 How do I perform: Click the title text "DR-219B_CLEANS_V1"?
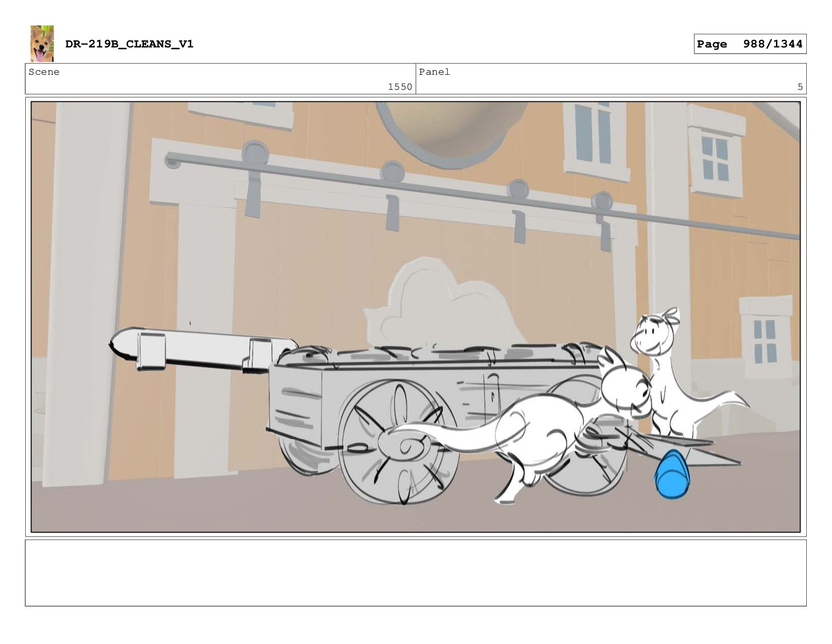click(x=129, y=44)
